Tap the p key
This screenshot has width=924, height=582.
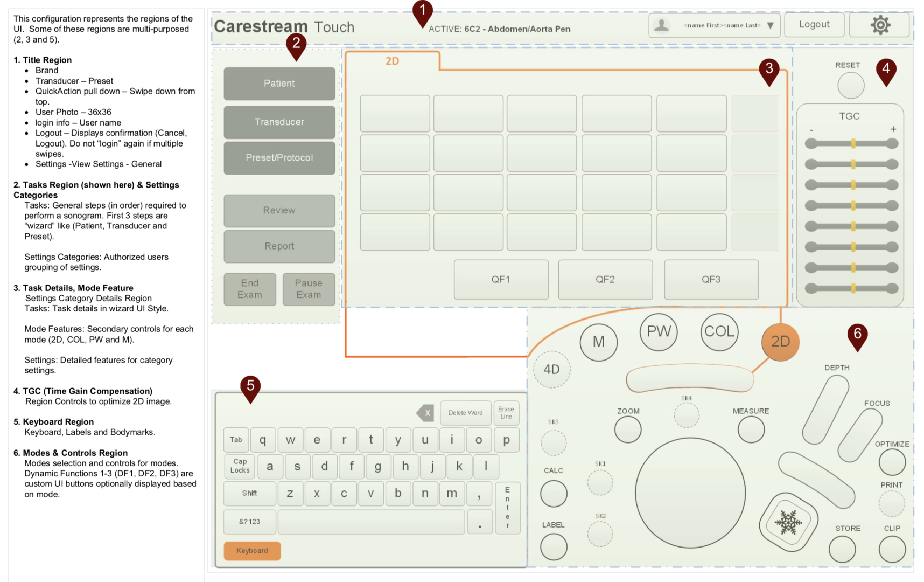pos(506,439)
